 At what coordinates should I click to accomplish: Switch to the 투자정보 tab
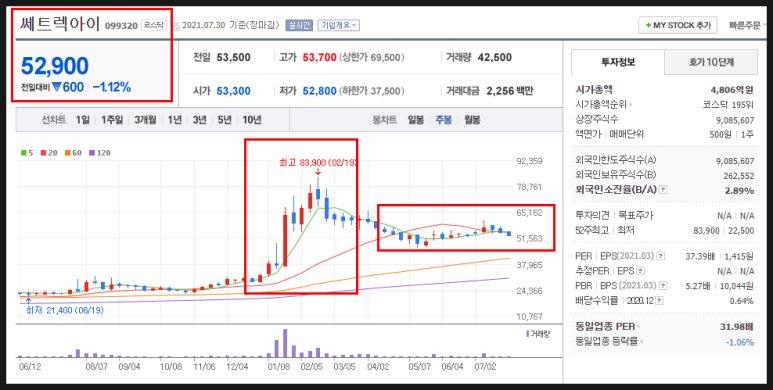618,62
